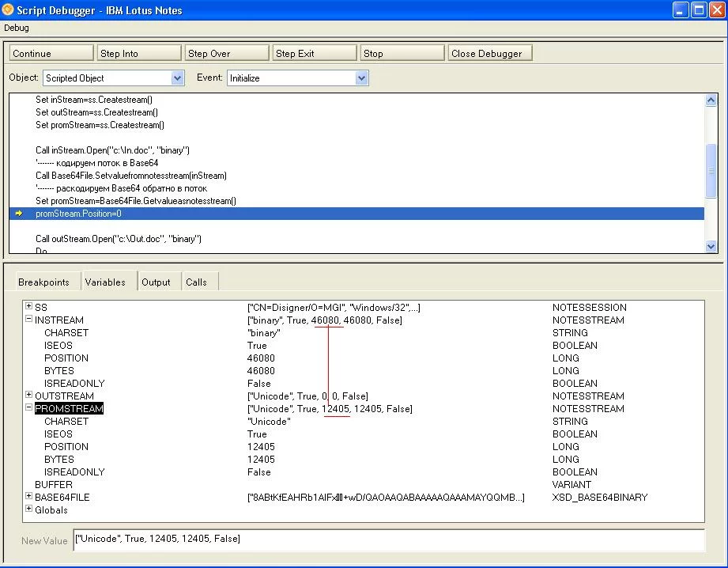The height and width of the screenshot is (568, 728).
Task: Click the Close Debugger button
Action: [489, 53]
